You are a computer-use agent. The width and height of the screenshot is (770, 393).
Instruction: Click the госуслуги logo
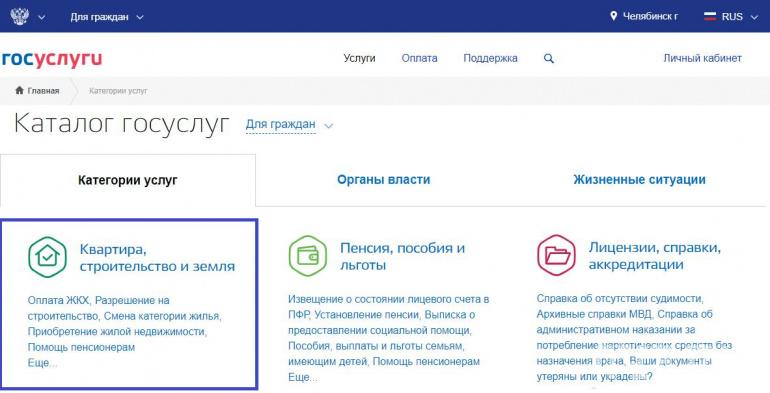(52, 59)
